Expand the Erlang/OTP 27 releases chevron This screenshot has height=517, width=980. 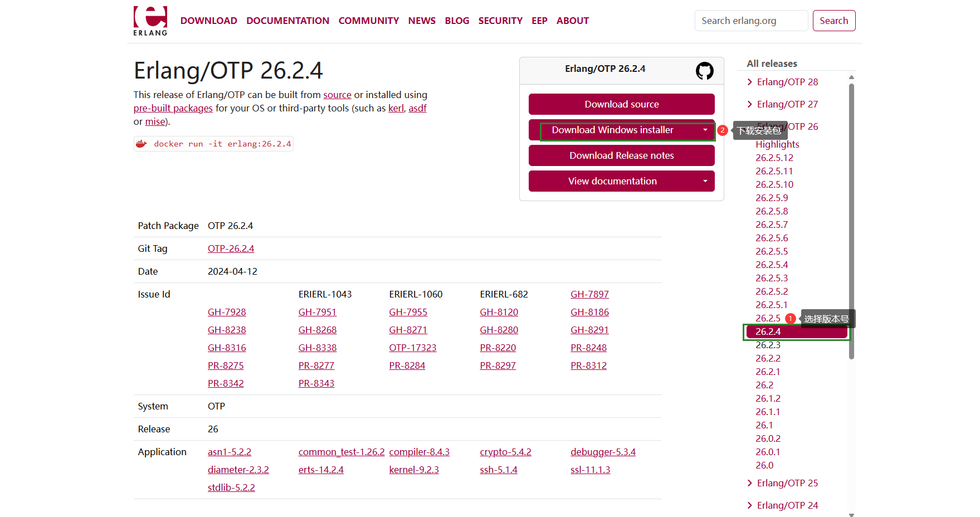click(x=750, y=105)
